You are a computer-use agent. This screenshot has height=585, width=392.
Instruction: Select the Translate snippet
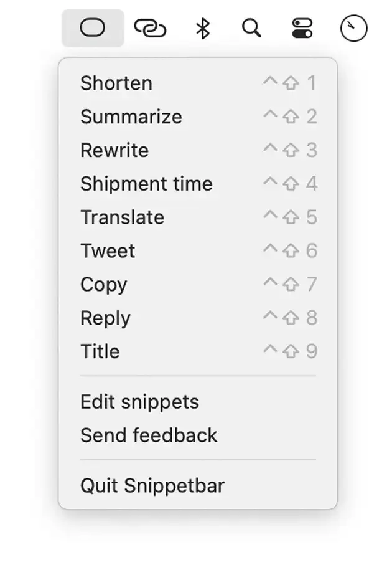(x=122, y=217)
